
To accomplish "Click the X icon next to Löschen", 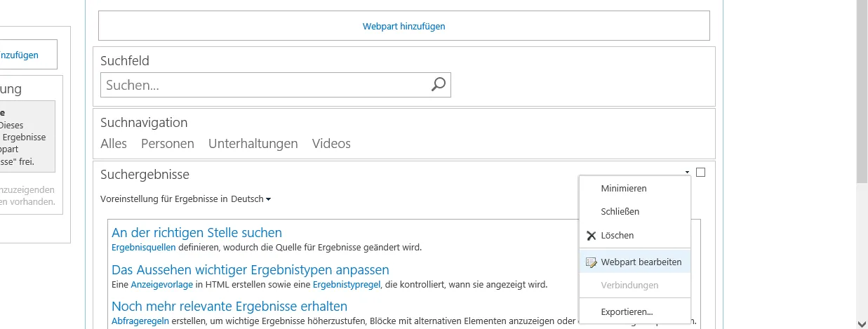I will (591, 236).
